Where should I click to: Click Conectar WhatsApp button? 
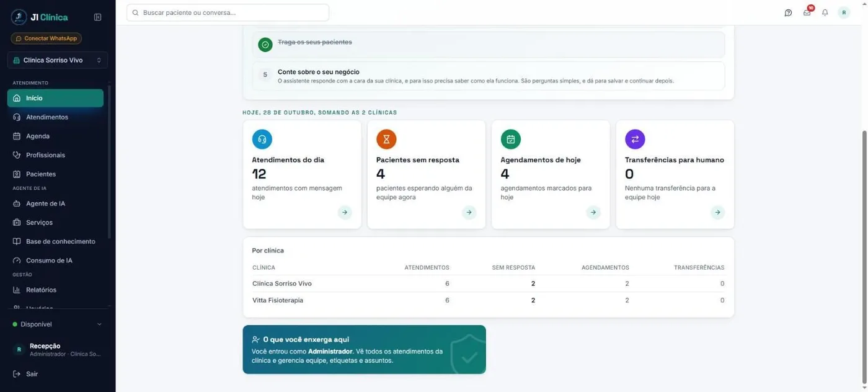click(46, 38)
